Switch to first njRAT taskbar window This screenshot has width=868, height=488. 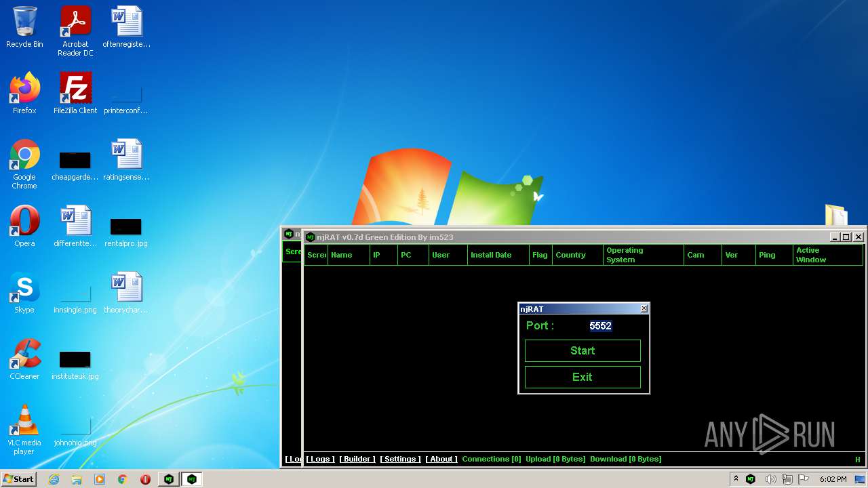(x=169, y=479)
